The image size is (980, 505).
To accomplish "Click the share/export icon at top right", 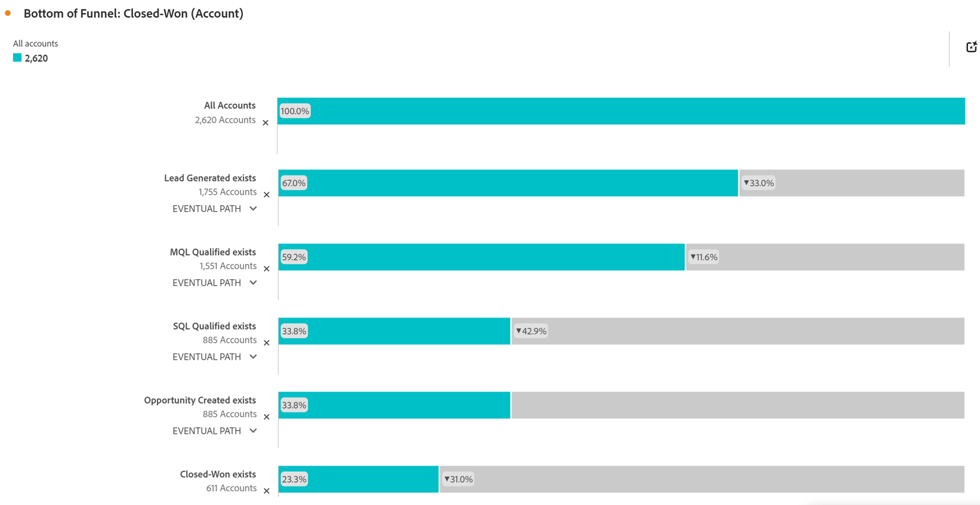I will pyautogui.click(x=971, y=47).
